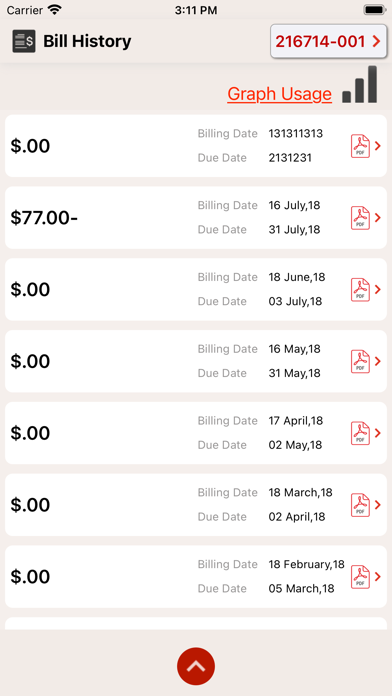Open PDF for billing date 131311313
The height and width of the screenshot is (696, 392).
point(360,146)
